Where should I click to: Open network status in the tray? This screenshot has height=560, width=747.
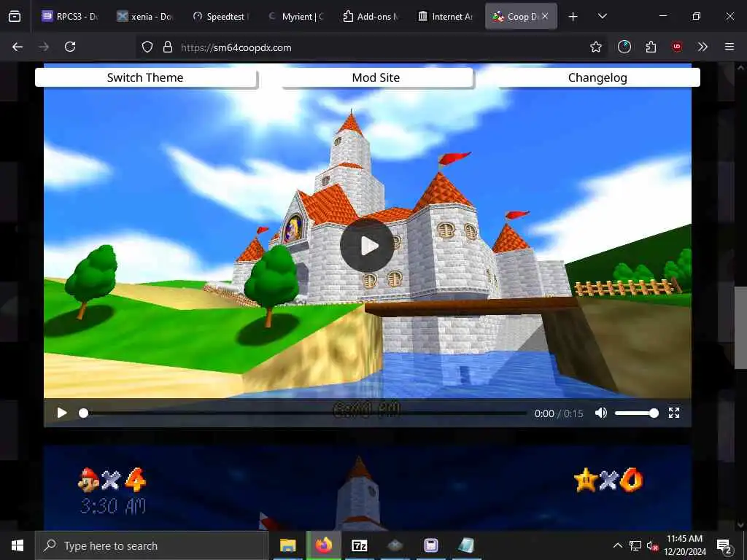tap(635, 545)
